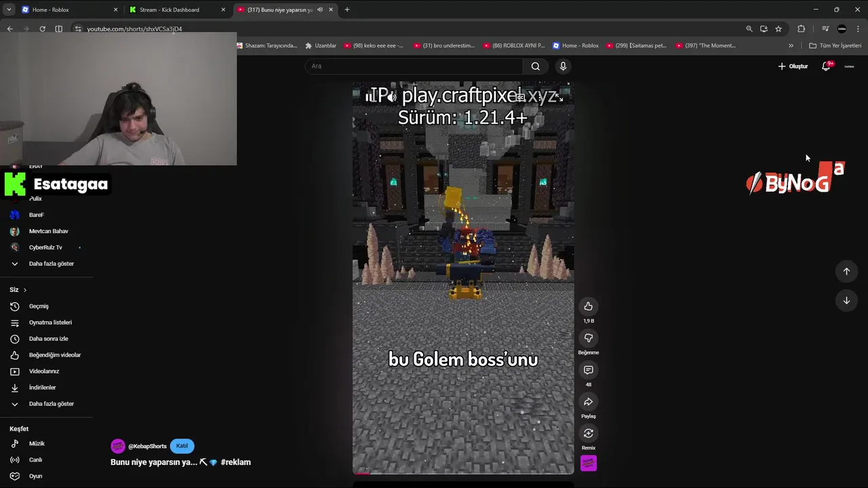Screen dimensions: 868x488
Task: Share the Short via Paylaş
Action: [588, 402]
